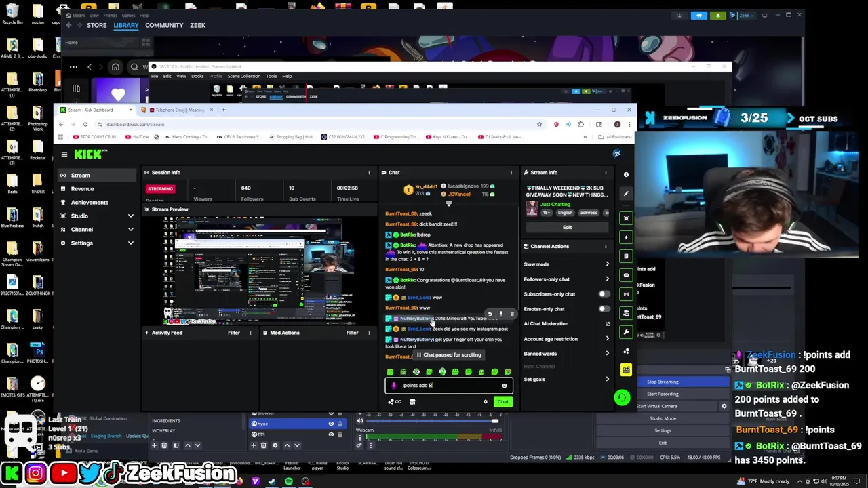Open Activity Feed Filter
This screenshot has width=868, height=488.
point(234,333)
